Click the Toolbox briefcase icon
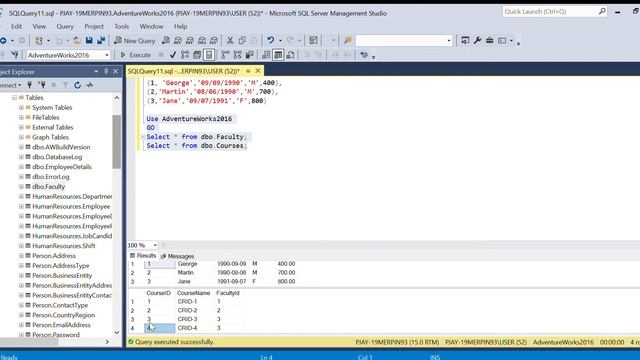 pyautogui.click(x=489, y=40)
